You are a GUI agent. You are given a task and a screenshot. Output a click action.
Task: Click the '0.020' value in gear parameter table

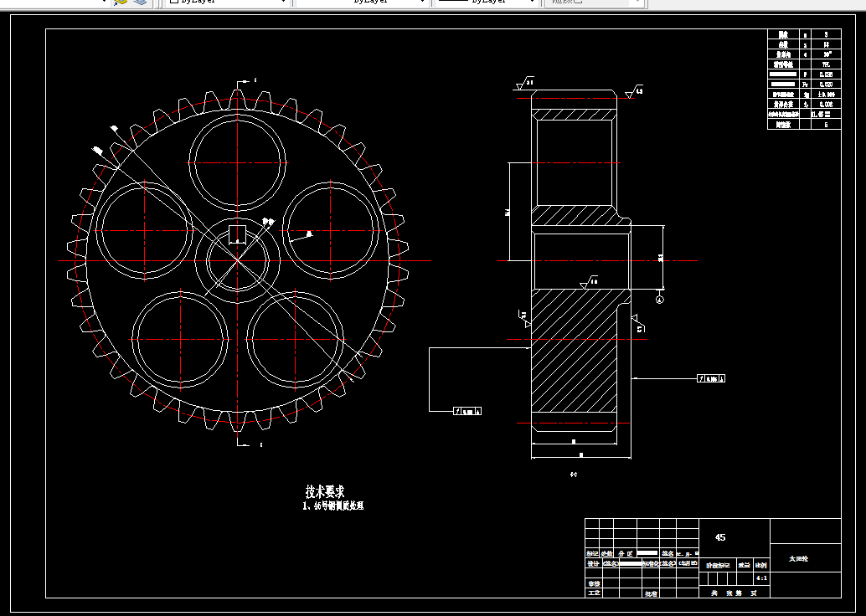[x=826, y=85]
